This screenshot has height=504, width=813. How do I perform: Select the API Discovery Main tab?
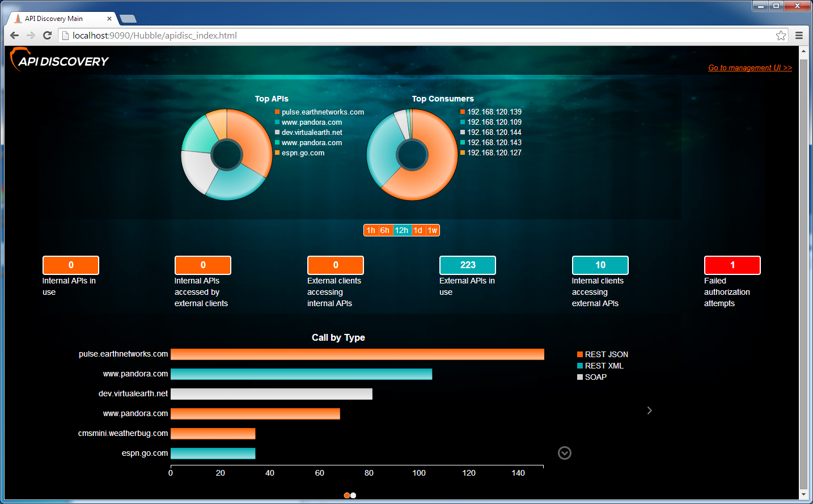pos(62,19)
